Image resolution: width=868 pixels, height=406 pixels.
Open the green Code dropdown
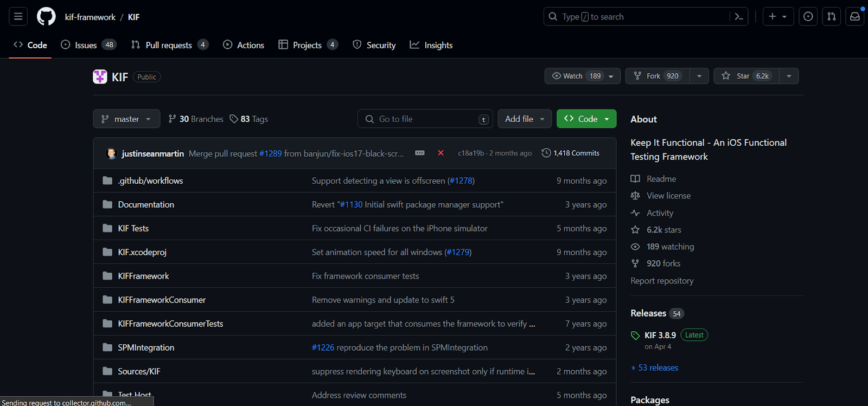(586, 119)
